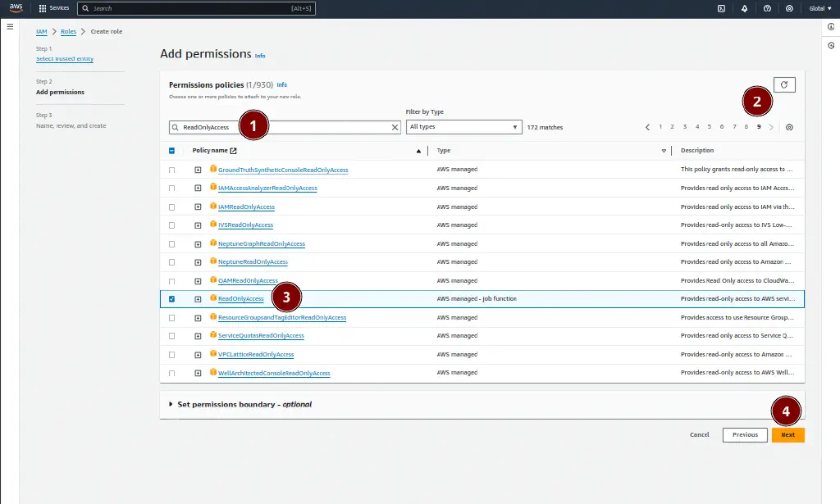Open the NeptuneGraphReadOnlyAccess policy link
840x504 pixels.
click(x=262, y=243)
